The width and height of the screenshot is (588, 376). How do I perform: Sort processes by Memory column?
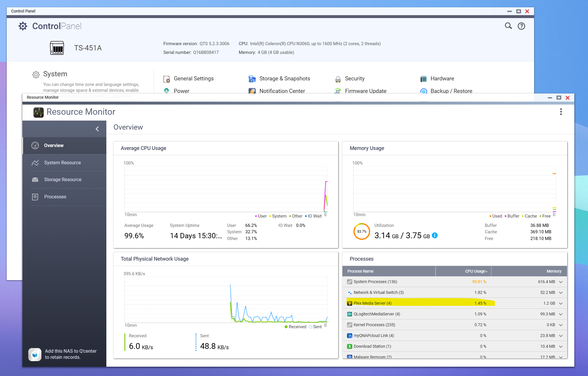click(529, 271)
